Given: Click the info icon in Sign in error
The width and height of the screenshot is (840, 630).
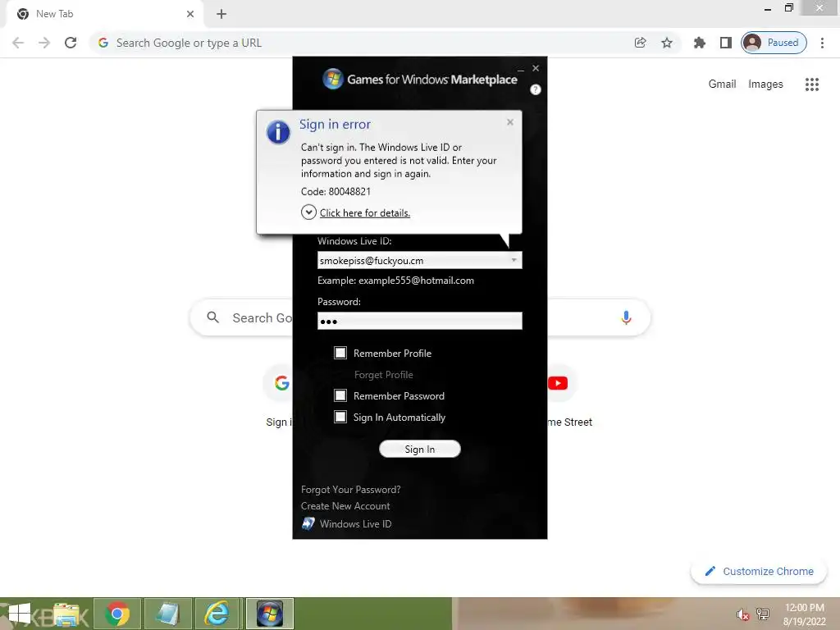Looking at the screenshot, I should [278, 132].
